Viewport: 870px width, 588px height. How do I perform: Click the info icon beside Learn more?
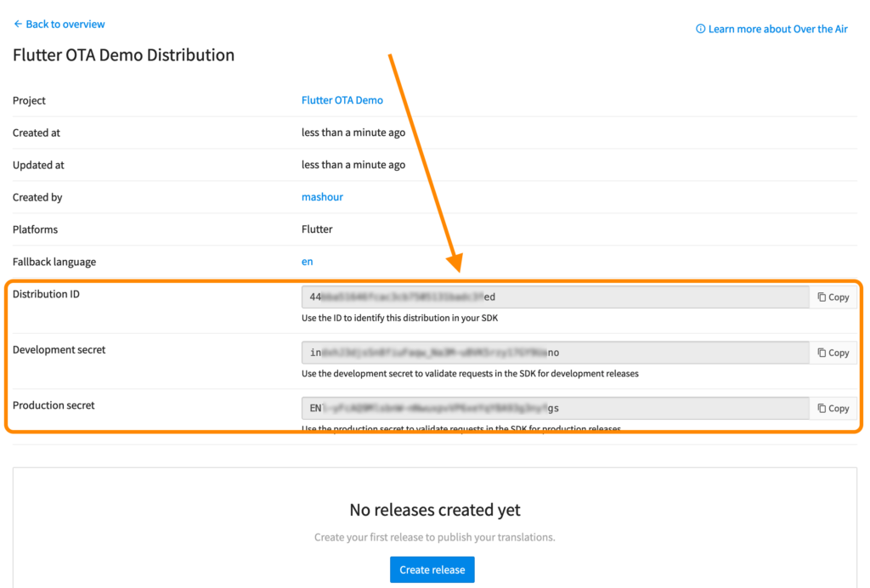point(701,29)
